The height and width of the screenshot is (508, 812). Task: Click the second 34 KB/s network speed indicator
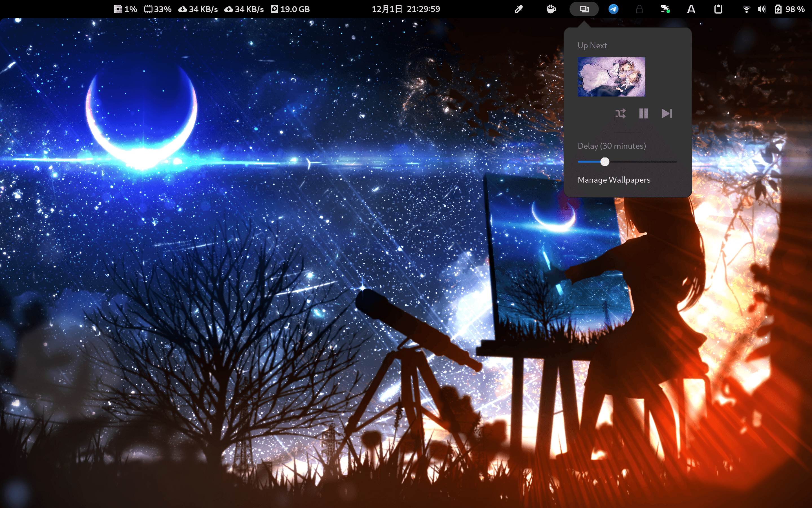[x=244, y=9]
